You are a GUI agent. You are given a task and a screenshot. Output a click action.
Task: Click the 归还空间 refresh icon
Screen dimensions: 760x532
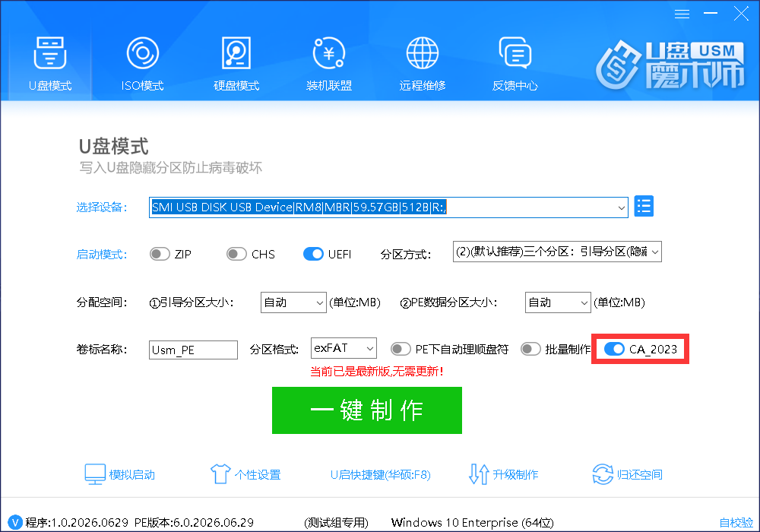[x=603, y=473]
